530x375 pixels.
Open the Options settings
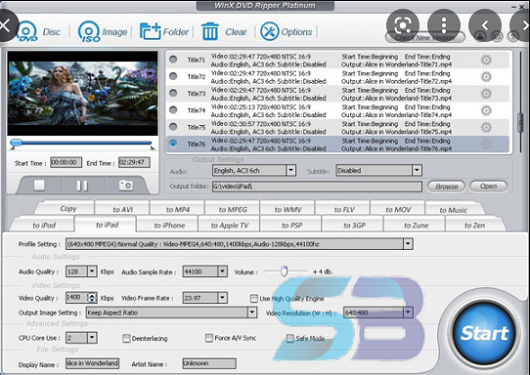tap(286, 32)
